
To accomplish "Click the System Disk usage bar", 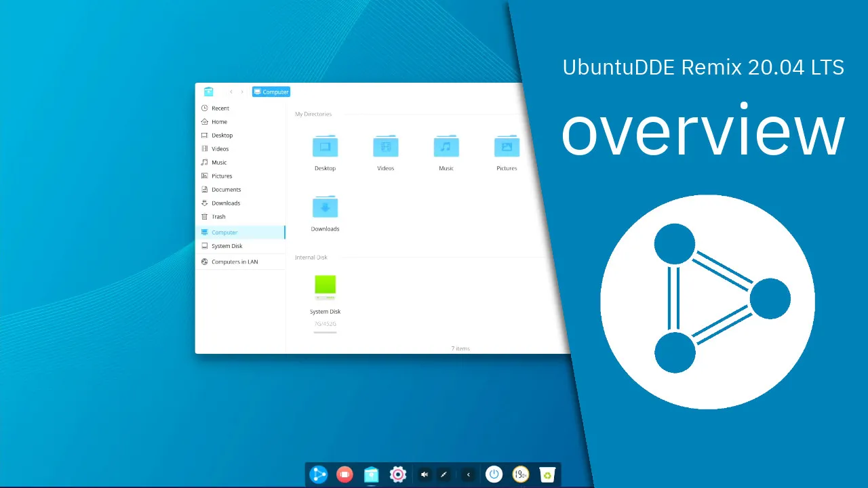I will [325, 332].
